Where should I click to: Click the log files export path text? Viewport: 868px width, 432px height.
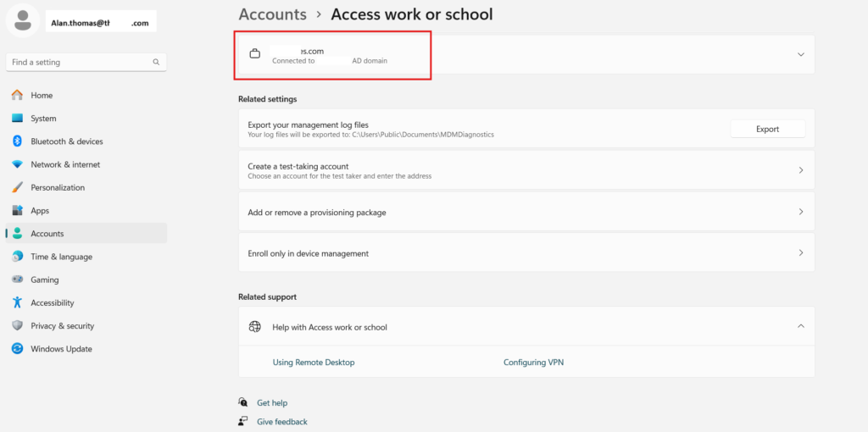click(371, 135)
